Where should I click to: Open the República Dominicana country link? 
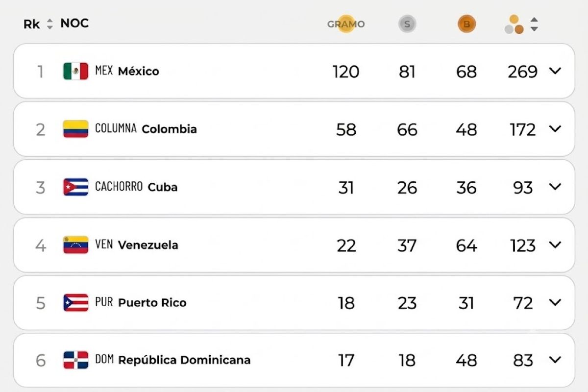tap(184, 360)
